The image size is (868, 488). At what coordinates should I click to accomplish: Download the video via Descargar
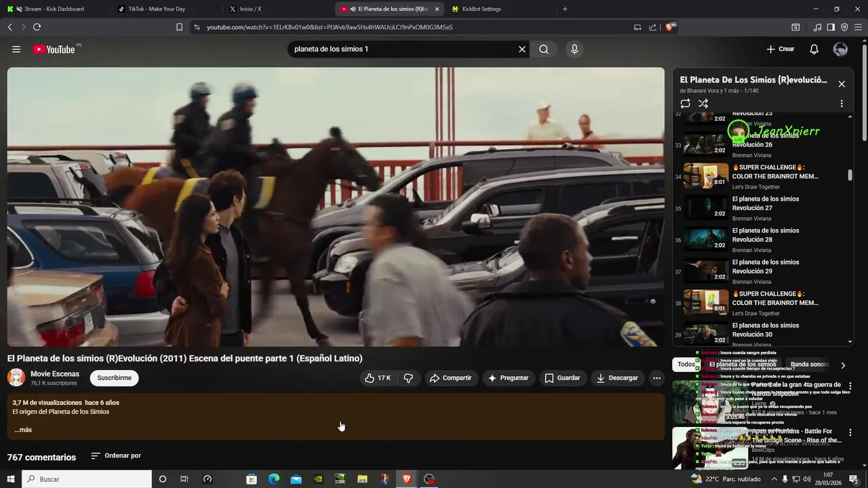617,378
